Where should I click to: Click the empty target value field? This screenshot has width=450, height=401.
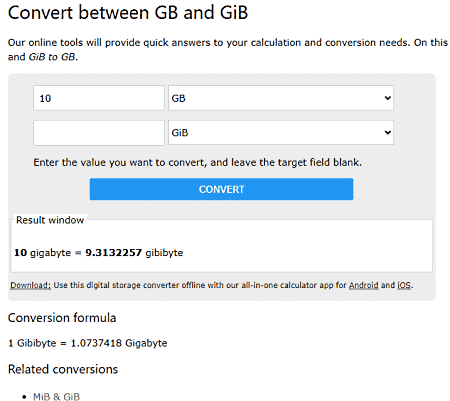[x=99, y=133]
